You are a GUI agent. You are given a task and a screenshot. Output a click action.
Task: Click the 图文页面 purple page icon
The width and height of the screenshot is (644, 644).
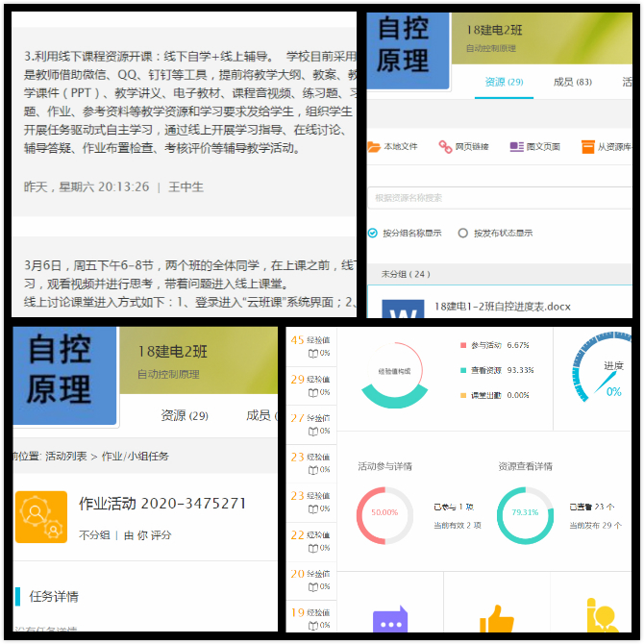click(x=516, y=147)
